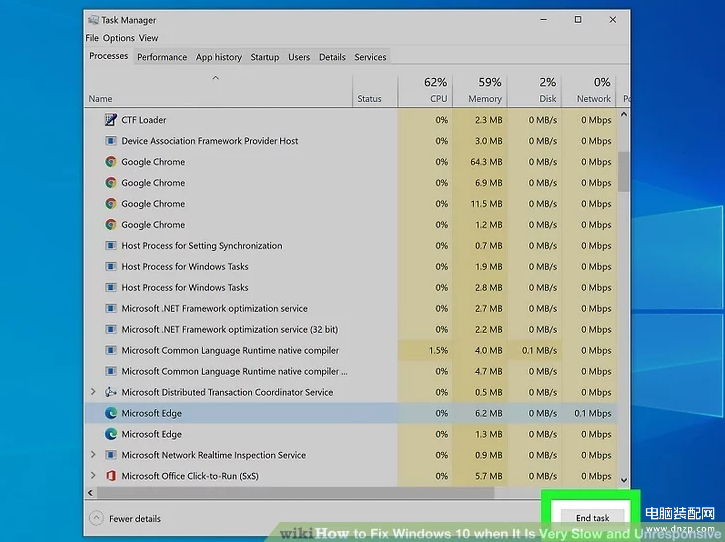Click the Device Association Framework Provider Host icon
The width and height of the screenshot is (725, 542).
[x=111, y=141]
